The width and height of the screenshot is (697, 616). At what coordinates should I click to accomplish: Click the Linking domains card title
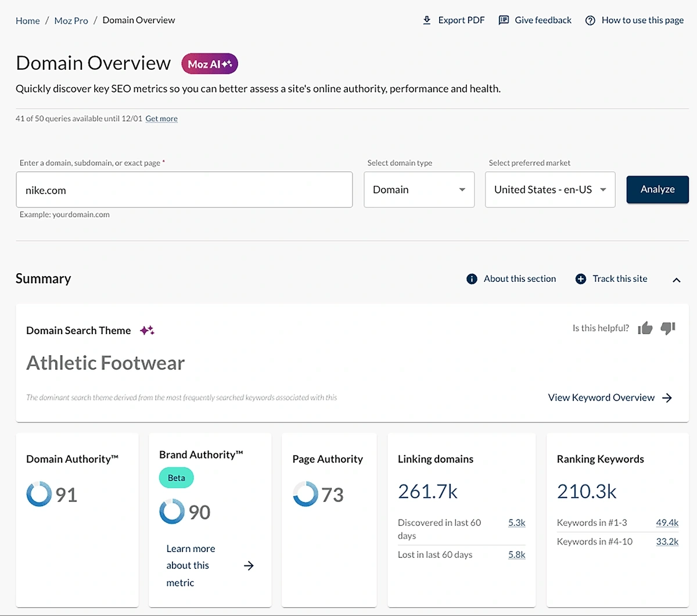click(436, 459)
